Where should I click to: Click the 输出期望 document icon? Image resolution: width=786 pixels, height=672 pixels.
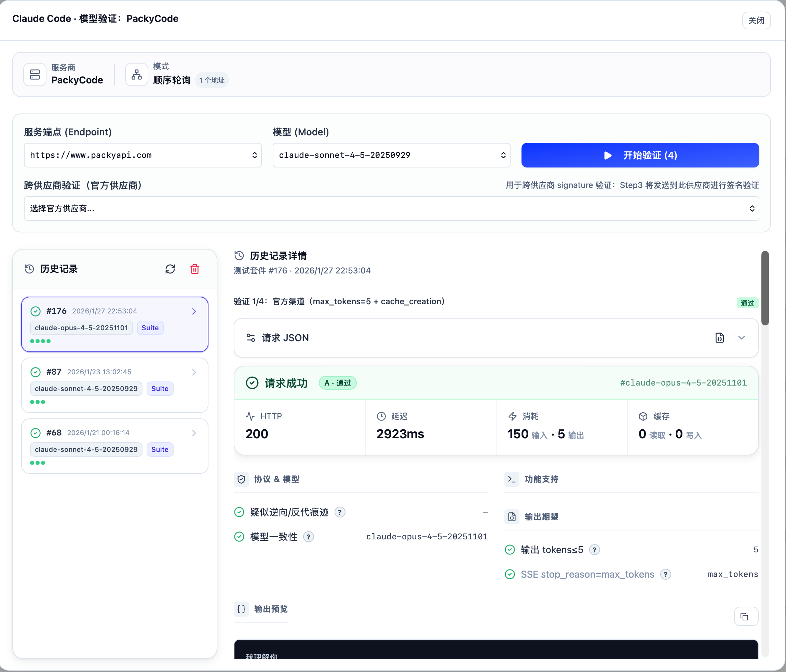pyautogui.click(x=512, y=517)
